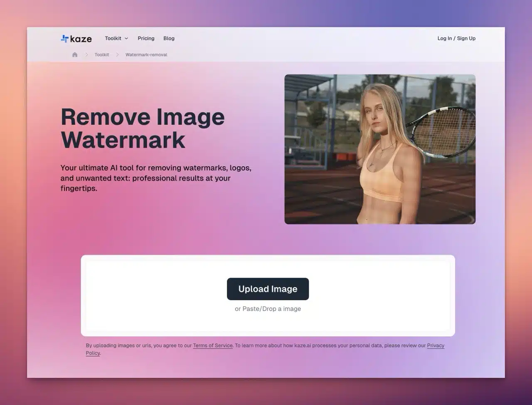Click the AI tool description paragraph
532x405 pixels.
click(x=156, y=178)
